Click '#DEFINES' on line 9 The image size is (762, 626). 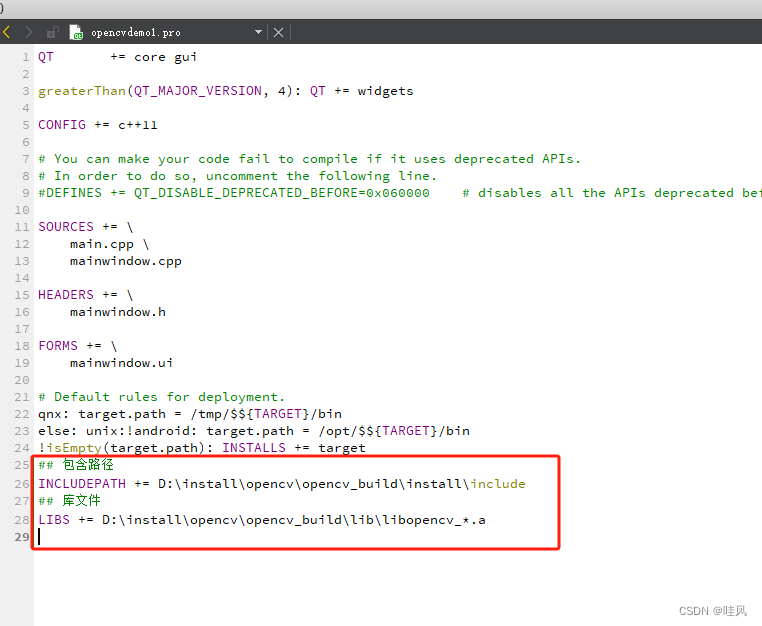[70, 193]
